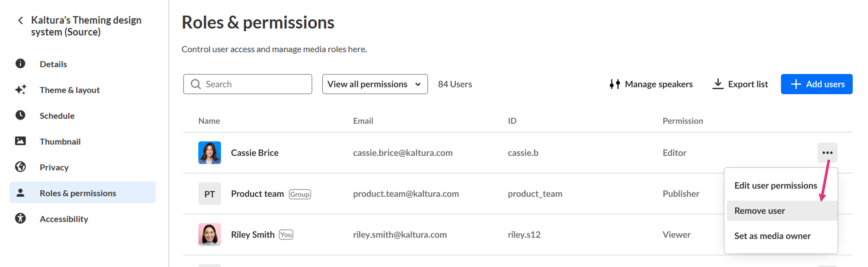Click Cassie Brice's profile photo
The image size is (868, 267).
pyautogui.click(x=209, y=153)
